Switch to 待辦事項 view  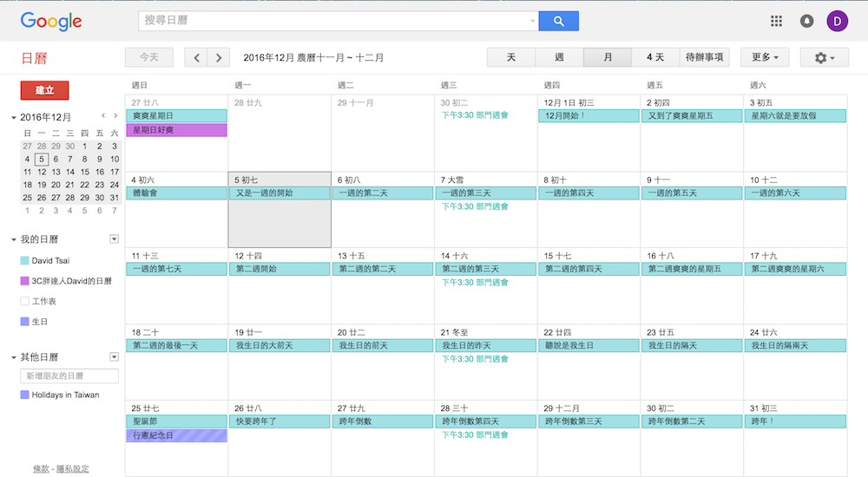704,58
